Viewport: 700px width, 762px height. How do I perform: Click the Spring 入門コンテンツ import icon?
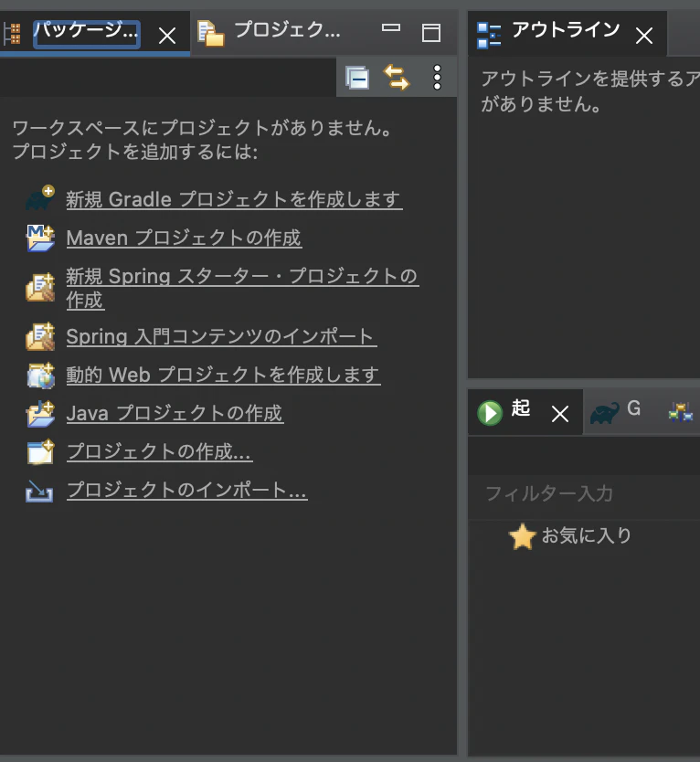coord(40,336)
